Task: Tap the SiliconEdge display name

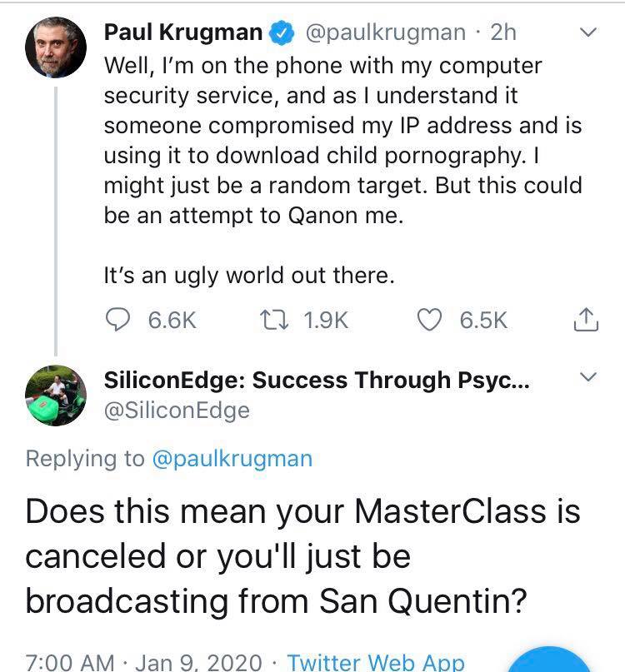Action: point(318,381)
